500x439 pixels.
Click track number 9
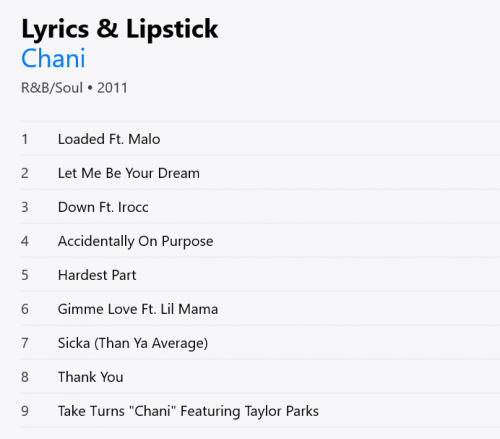tap(25, 411)
